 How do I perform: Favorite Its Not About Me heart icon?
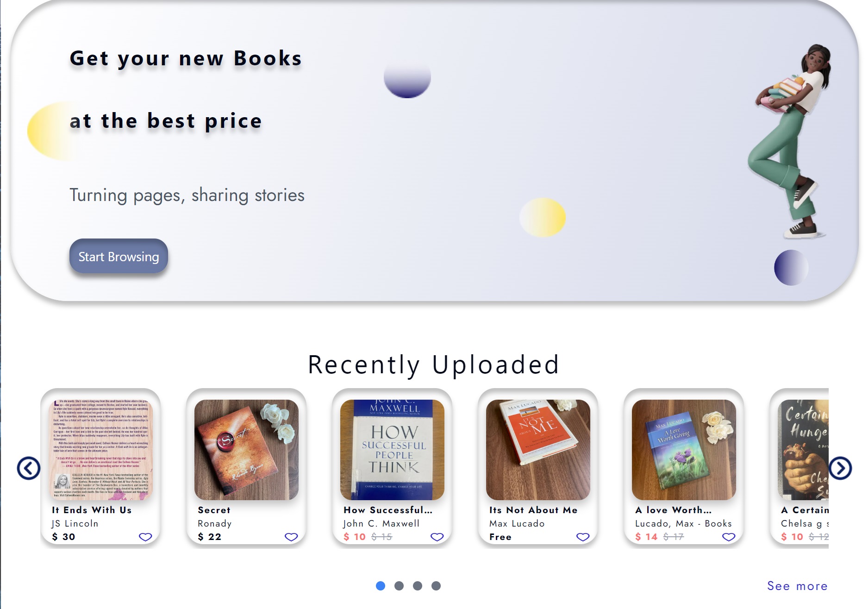pos(583,537)
